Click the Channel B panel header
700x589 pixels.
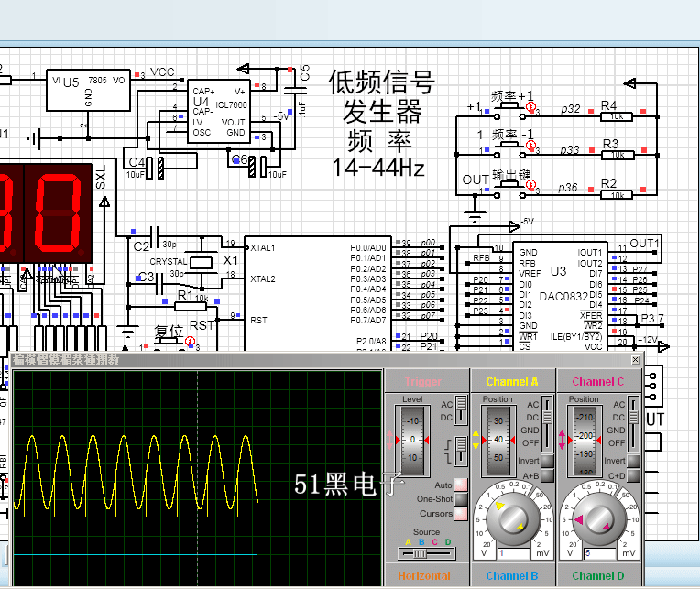coord(512,576)
